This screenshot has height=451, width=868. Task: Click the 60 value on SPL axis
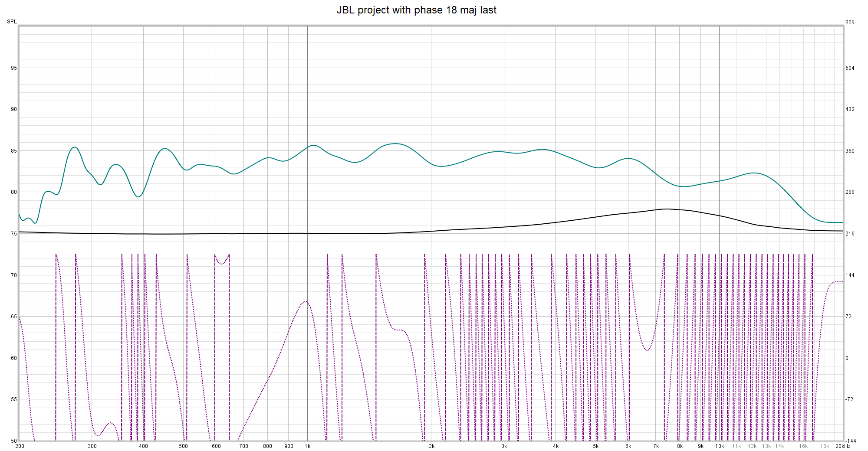point(14,358)
